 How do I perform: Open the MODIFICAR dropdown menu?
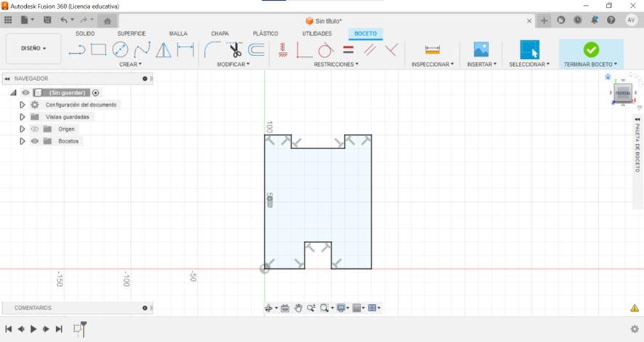coord(233,65)
